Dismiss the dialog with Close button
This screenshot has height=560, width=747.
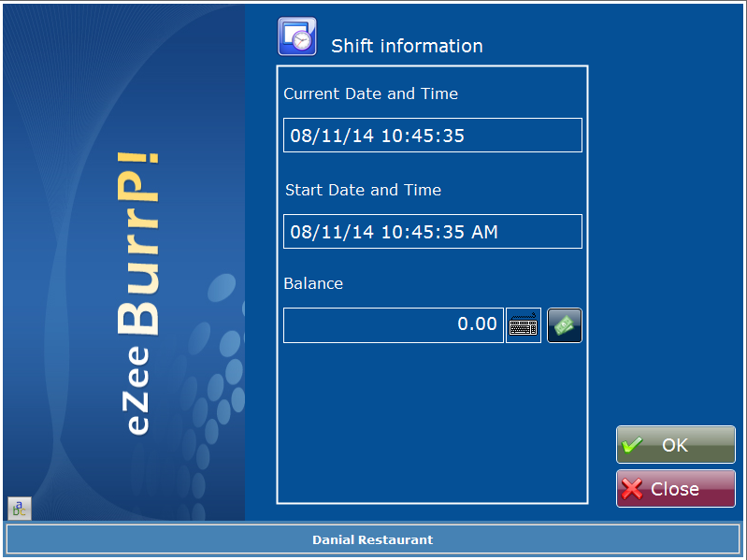(x=676, y=489)
